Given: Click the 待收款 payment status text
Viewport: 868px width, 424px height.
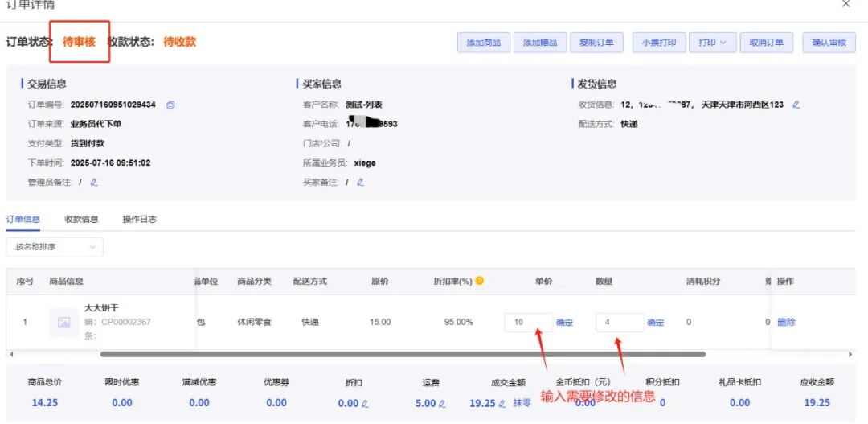Looking at the screenshot, I should [x=179, y=42].
